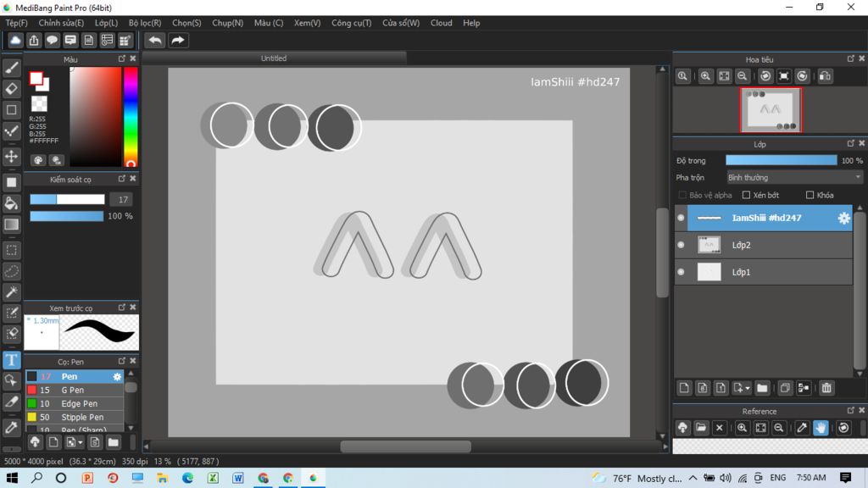Select the Bucket fill tool
868x488 pixels.
click(12, 203)
